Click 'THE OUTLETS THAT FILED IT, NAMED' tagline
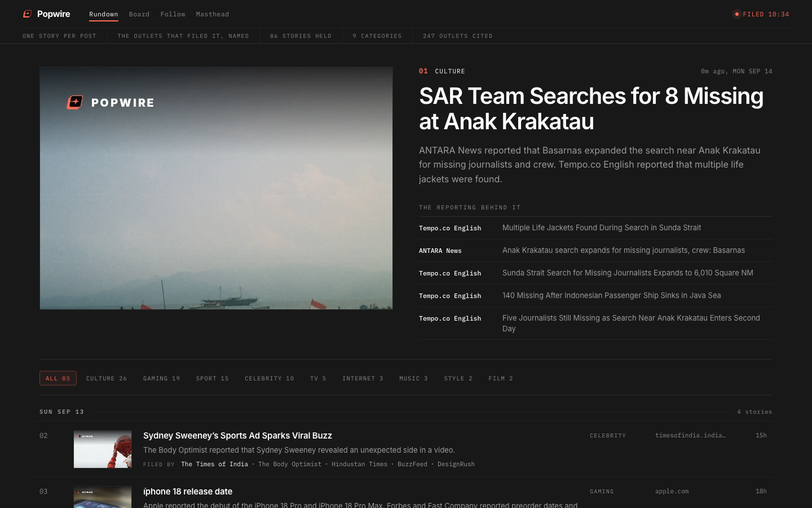The image size is (812, 508). [x=183, y=36]
